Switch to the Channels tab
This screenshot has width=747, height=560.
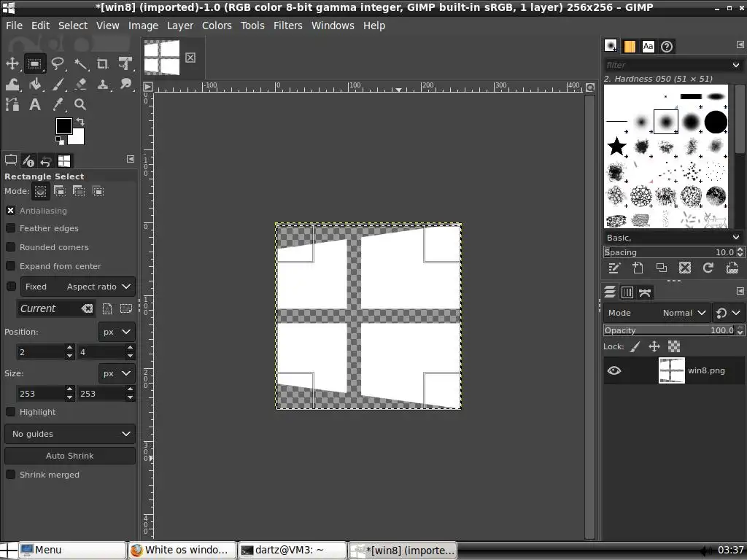coord(627,292)
